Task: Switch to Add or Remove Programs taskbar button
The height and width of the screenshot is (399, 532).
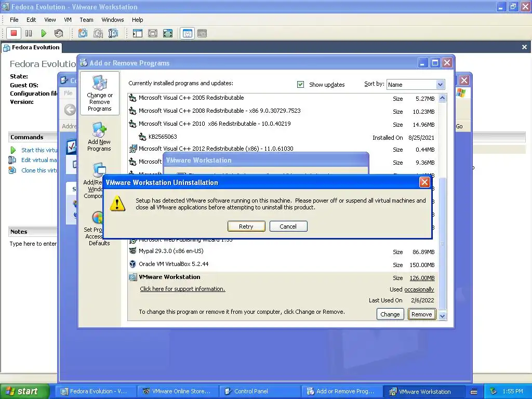Action: [x=342, y=391]
